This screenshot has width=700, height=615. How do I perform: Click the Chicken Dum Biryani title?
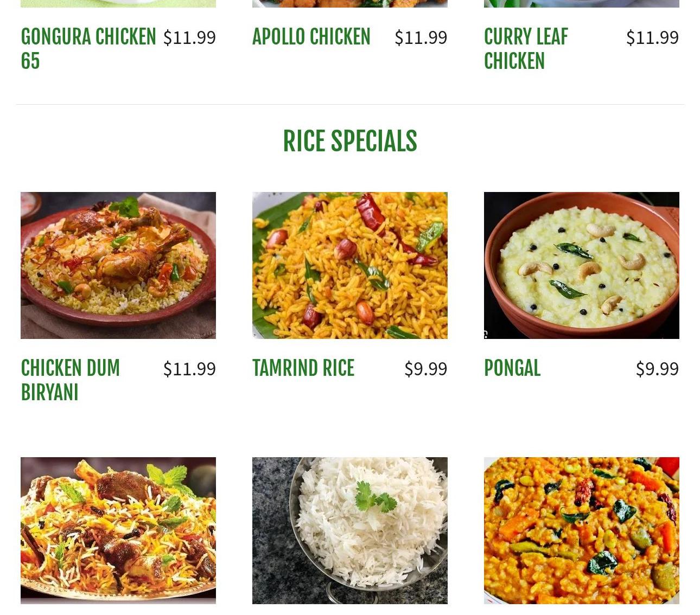pos(71,380)
